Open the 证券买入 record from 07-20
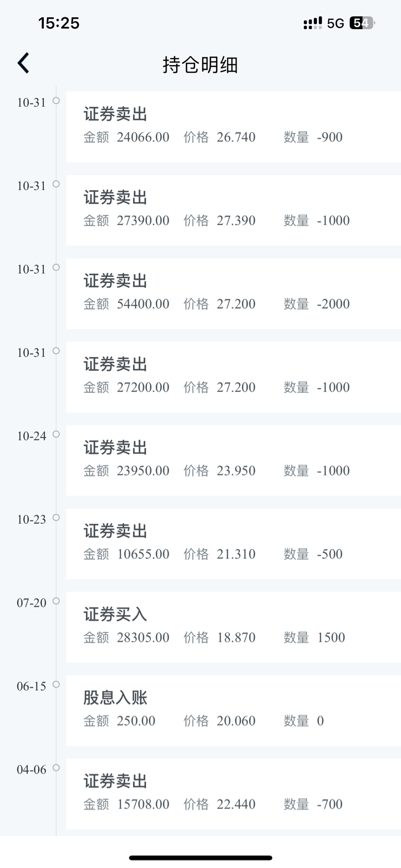Image resolution: width=401 pixels, height=868 pixels. (x=233, y=627)
